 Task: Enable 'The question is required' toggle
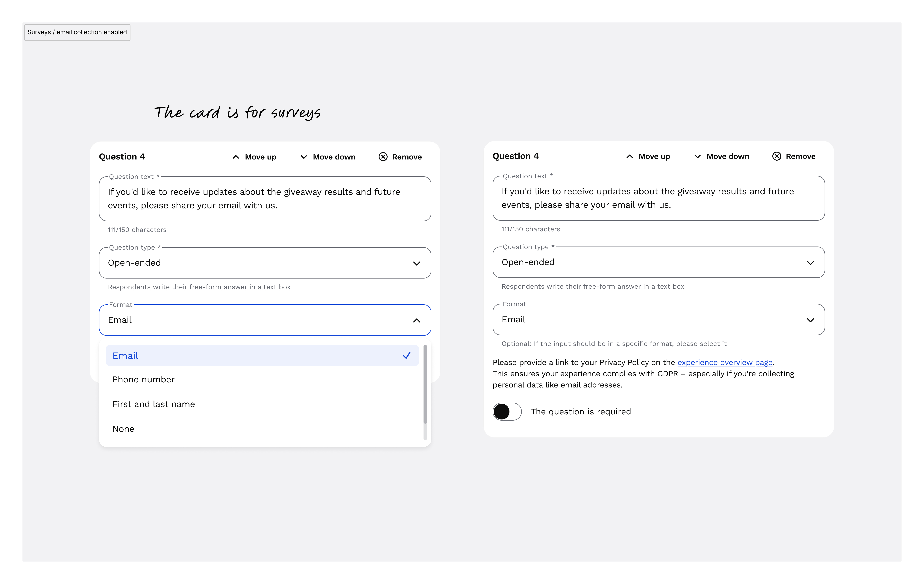tap(507, 411)
